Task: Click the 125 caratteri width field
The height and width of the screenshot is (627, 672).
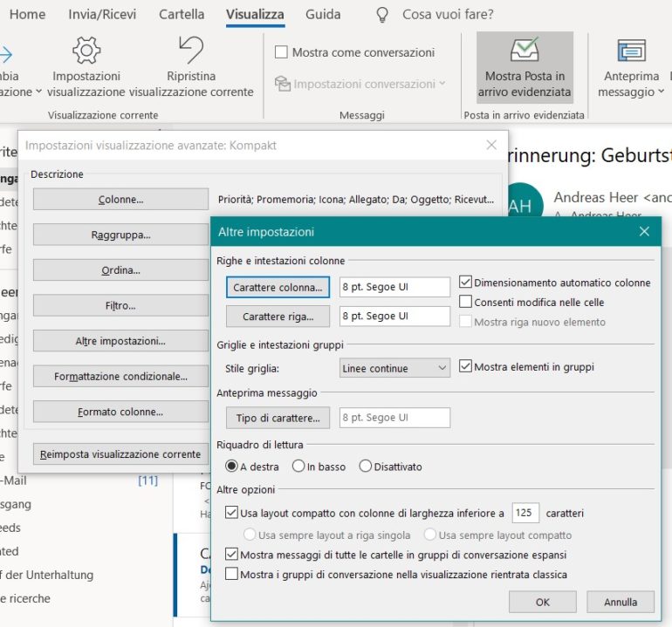Action: pyautogui.click(x=525, y=513)
